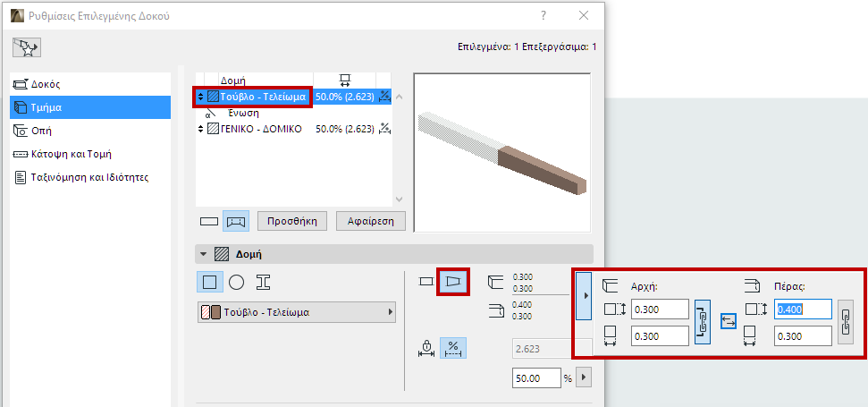Viewport: 868px width, 407px height.
Task: Click the Πέρας beam-end icon
Action: (751, 285)
